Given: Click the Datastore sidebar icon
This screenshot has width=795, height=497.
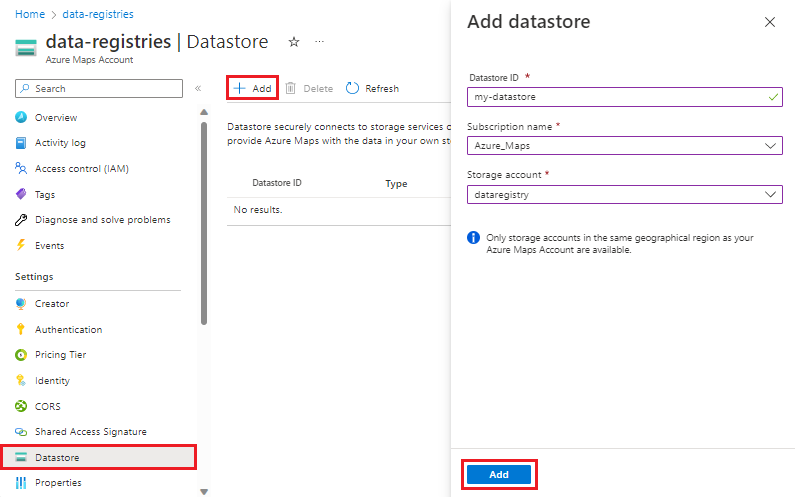Looking at the screenshot, I should coord(21,457).
